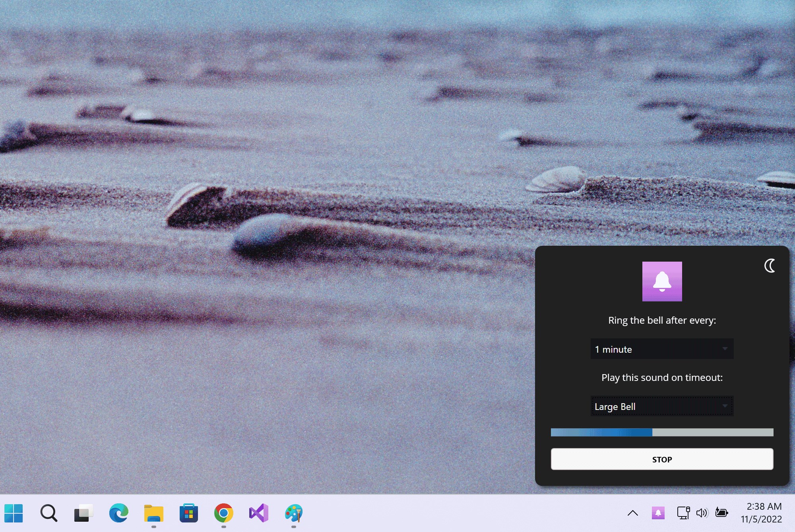Screen dimensions: 795x532
Task: Open Visual Studio from taskbar
Action: [x=258, y=513]
